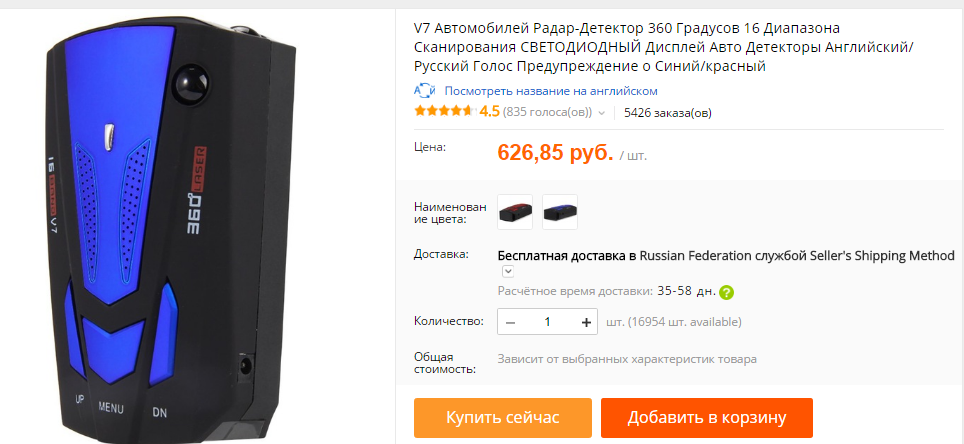Image resolution: width=964 pixels, height=444 pixels.
Task: Select the blue radar detector color option
Action: tap(560, 212)
